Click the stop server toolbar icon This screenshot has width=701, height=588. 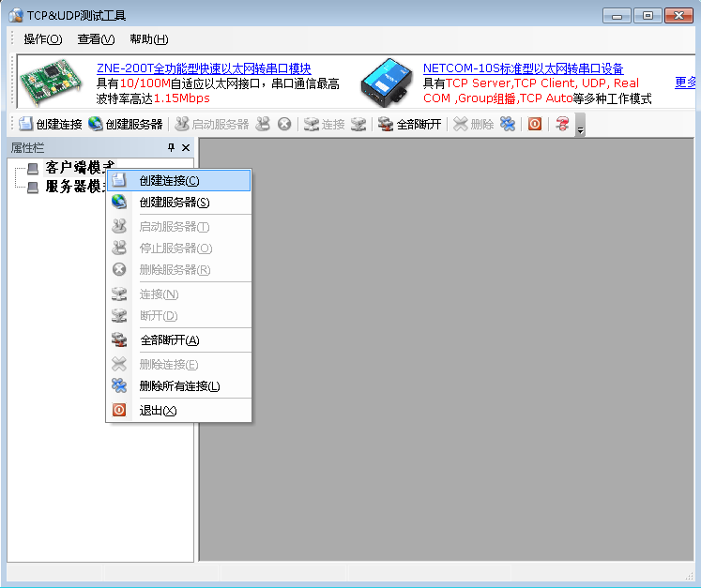[x=263, y=124]
